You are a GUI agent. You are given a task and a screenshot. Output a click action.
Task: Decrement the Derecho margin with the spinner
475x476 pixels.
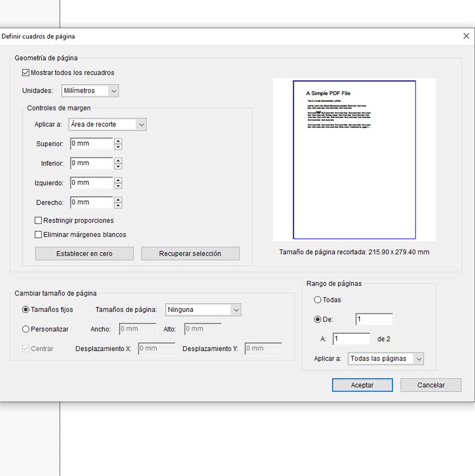point(119,205)
